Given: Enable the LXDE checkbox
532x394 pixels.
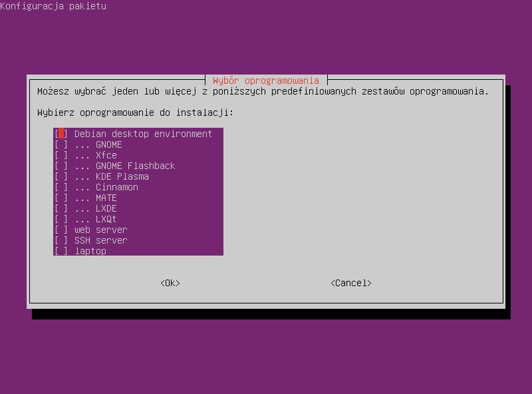Looking at the screenshot, I should [x=61, y=208].
